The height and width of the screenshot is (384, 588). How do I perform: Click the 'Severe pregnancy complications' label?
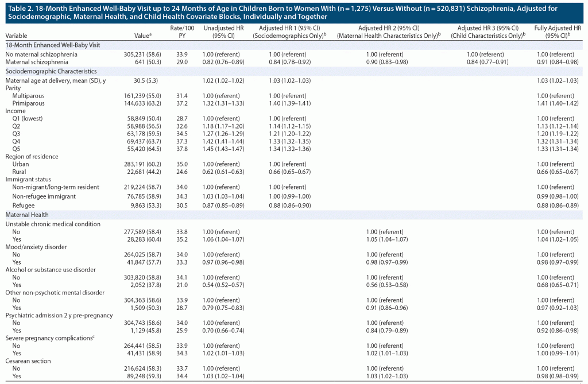coord(49,338)
